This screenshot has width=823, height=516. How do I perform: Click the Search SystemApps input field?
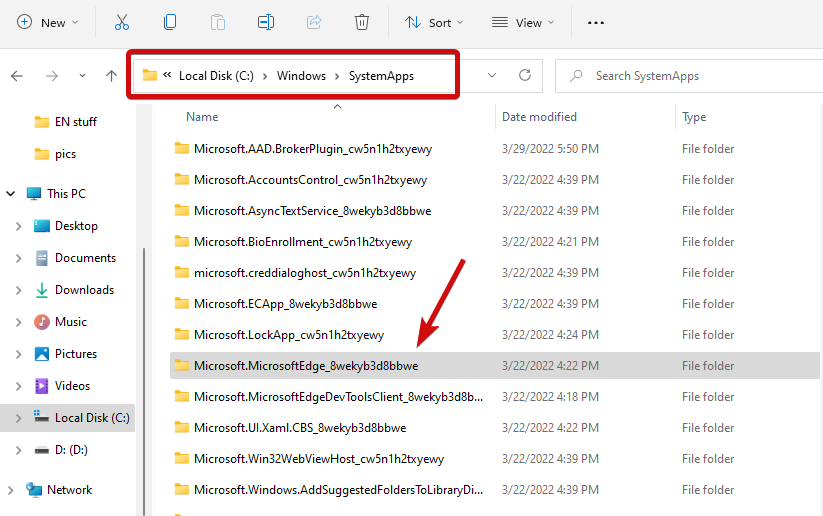click(690, 76)
